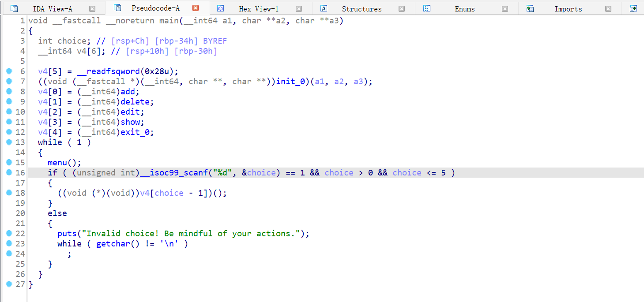
Task: Click the Enums tab icon
Action: pyautogui.click(x=427, y=8)
